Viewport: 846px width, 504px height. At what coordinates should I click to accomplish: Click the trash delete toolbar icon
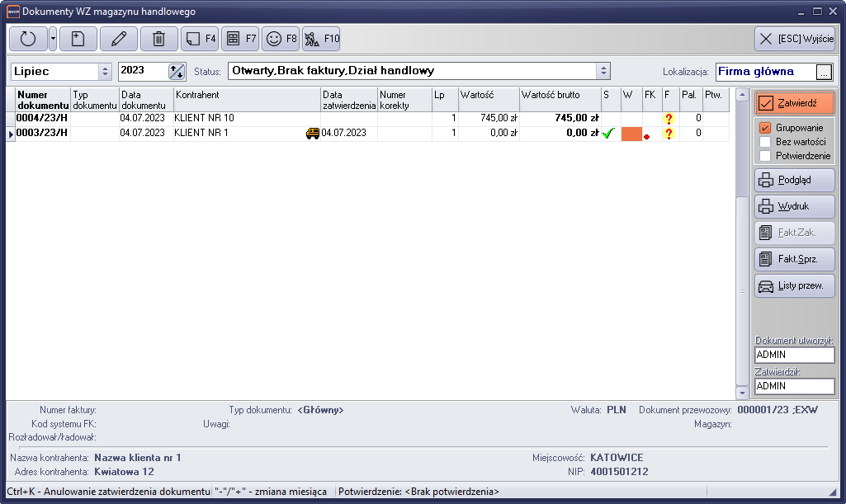pos(158,39)
